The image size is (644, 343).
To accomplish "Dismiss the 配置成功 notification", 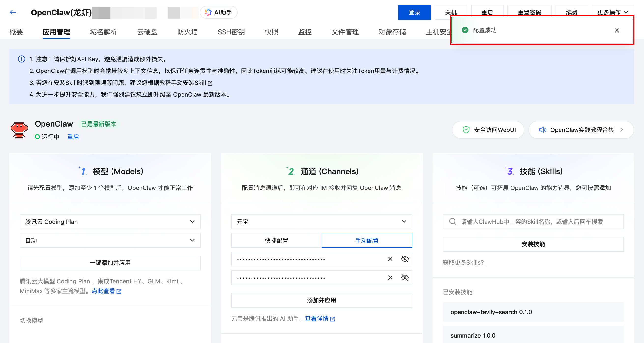I will click(x=616, y=30).
